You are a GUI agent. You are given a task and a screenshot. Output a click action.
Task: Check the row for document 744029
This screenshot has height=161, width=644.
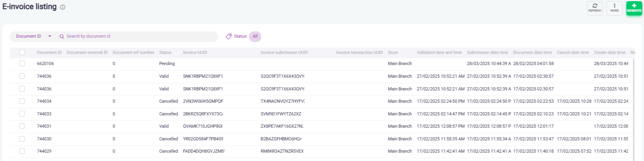(x=22, y=151)
